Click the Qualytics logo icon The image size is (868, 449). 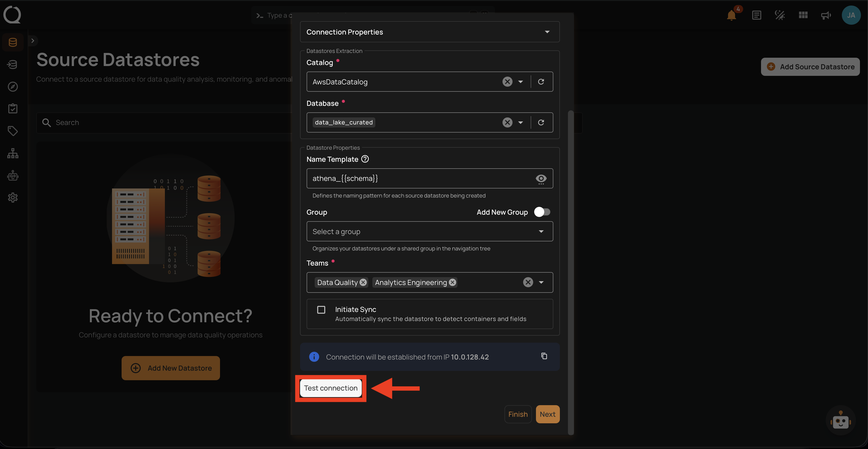(12, 15)
